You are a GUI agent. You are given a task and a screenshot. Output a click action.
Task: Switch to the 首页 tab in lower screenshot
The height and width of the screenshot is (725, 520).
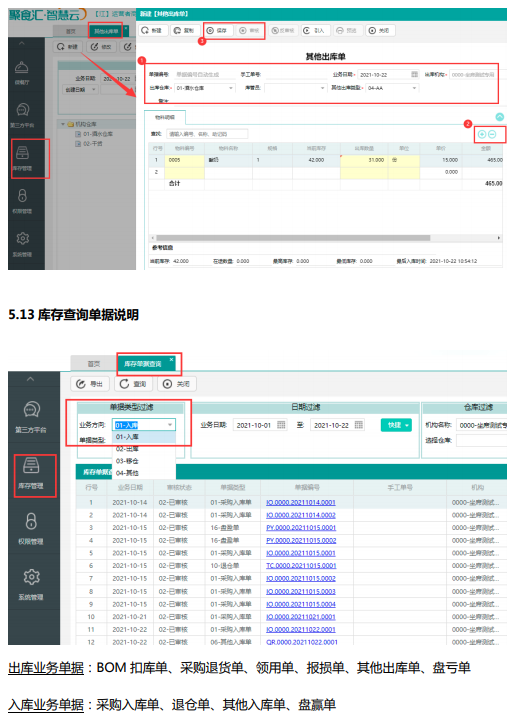(x=94, y=364)
